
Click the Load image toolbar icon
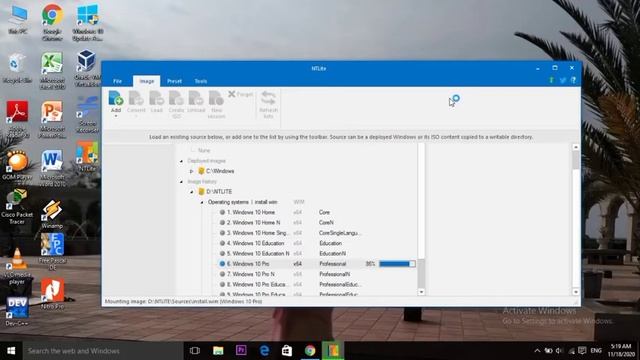pyautogui.click(x=156, y=99)
